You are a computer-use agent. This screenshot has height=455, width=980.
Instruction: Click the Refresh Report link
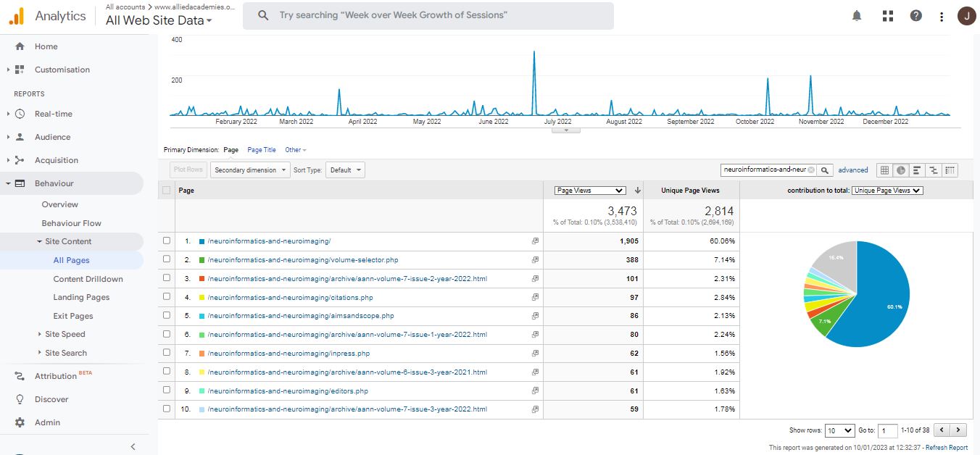coord(946,448)
